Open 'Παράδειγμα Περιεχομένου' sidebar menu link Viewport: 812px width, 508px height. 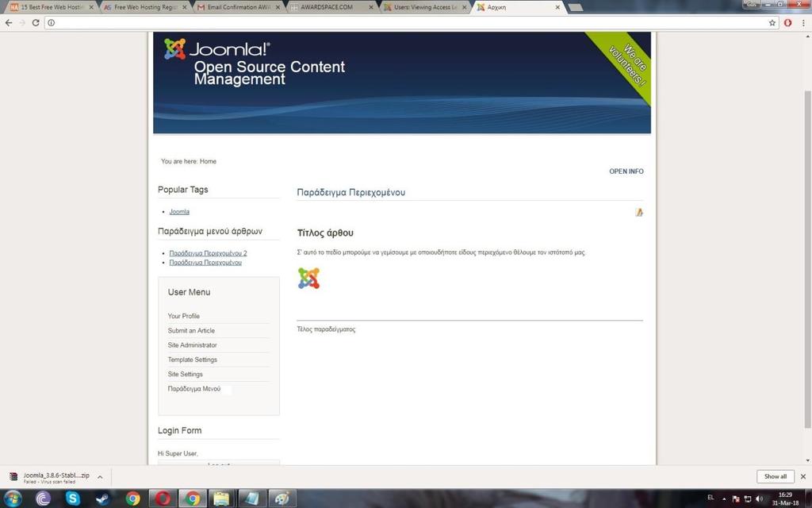click(x=205, y=262)
